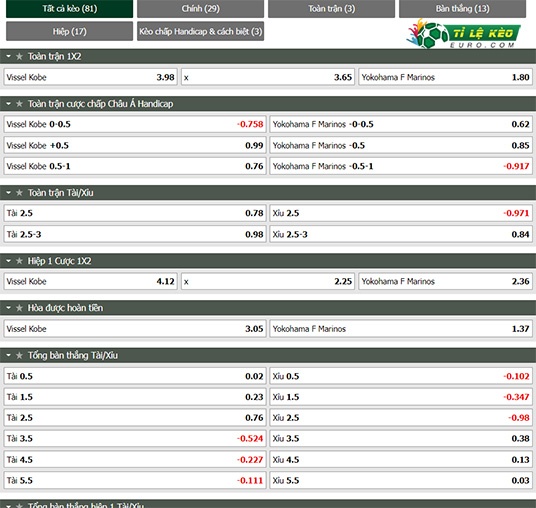The height and width of the screenshot is (508, 536).
Task: Bet Vissel Kobe first half at 4.12
Action: [x=91, y=281]
